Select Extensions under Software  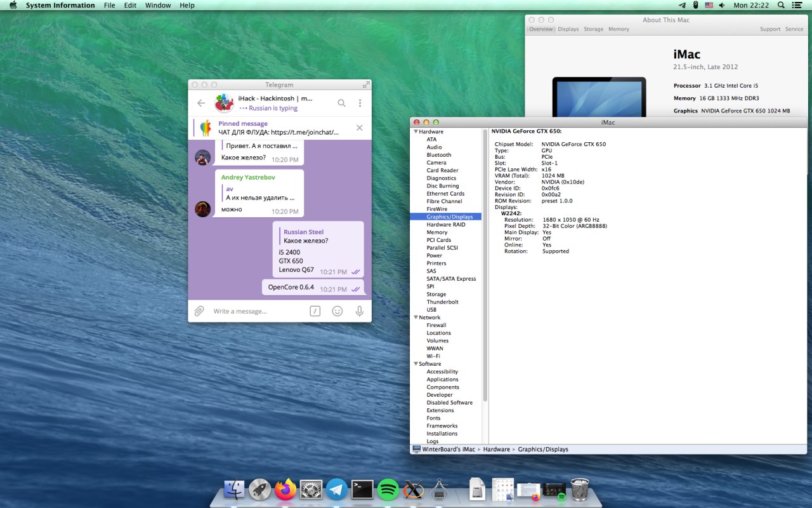coord(440,410)
